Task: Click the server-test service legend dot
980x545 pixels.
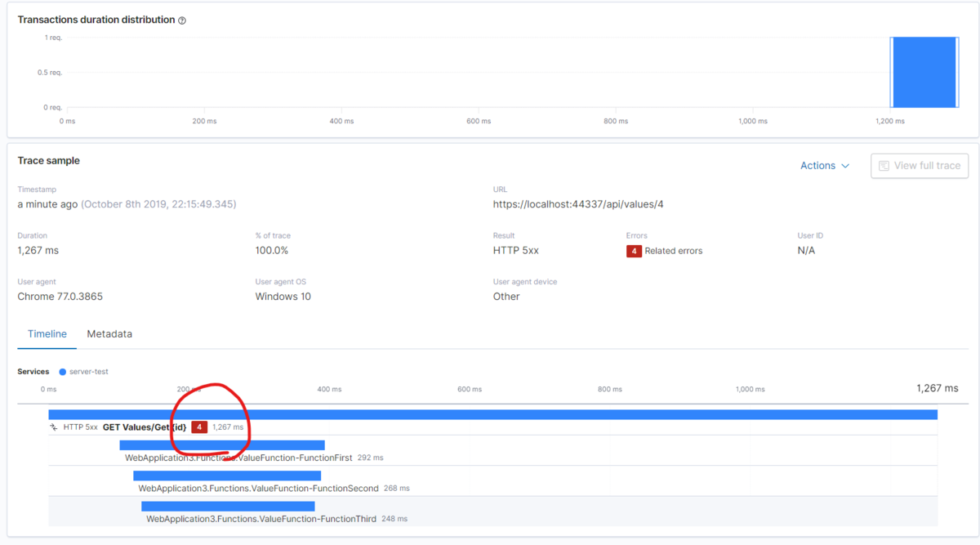Action: point(63,372)
